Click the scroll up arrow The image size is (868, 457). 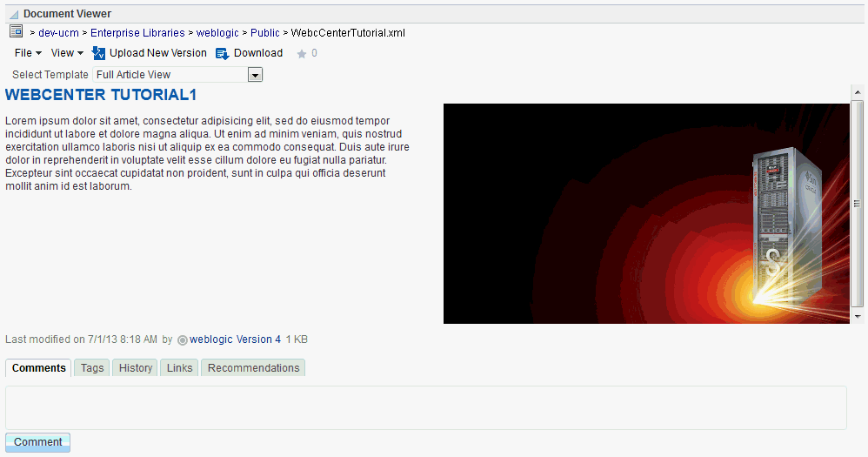point(858,92)
